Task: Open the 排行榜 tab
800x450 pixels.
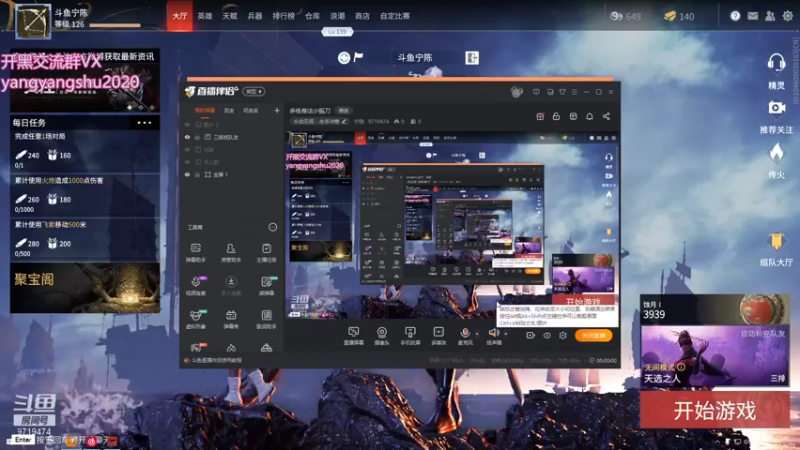Action: 284,16
